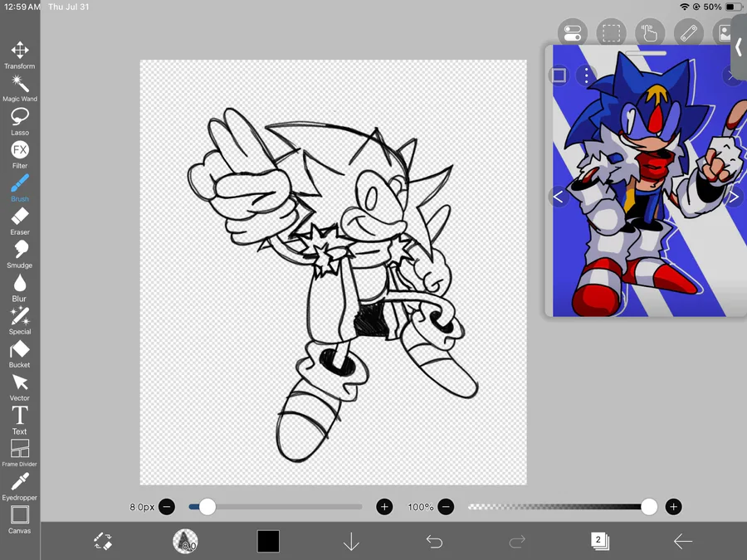Decrease brush size with minus button
Image resolution: width=747 pixels, height=560 pixels.
167,507
